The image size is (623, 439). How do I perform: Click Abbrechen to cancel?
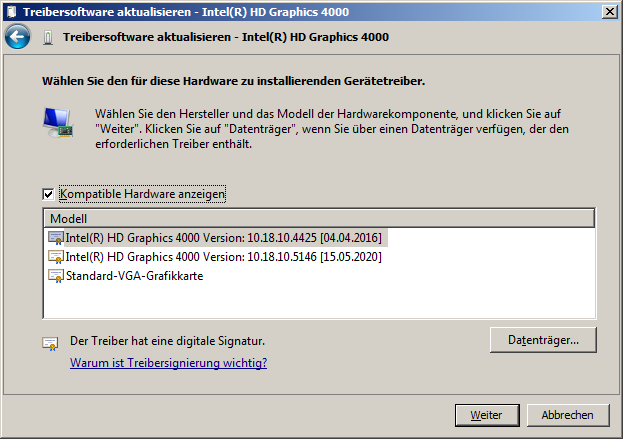pos(568,415)
